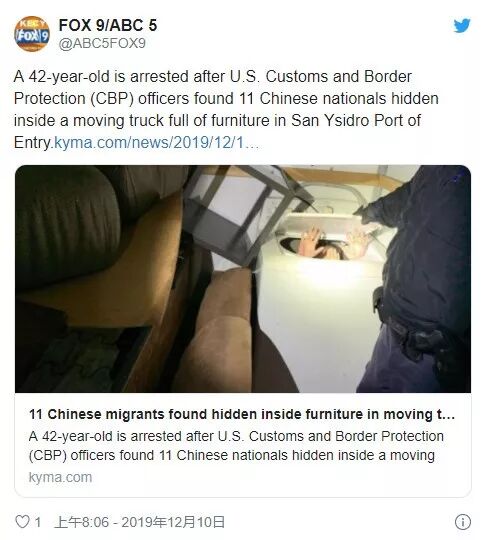Click '11 Chinese migrants found hidden' headline
The width and height of the screenshot is (491, 540).
[x=242, y=414]
